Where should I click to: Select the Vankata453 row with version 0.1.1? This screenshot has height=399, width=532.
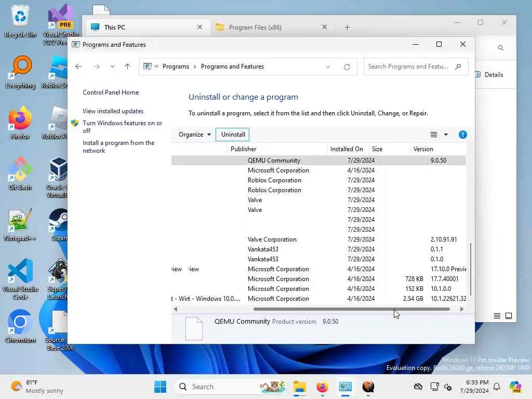318,249
